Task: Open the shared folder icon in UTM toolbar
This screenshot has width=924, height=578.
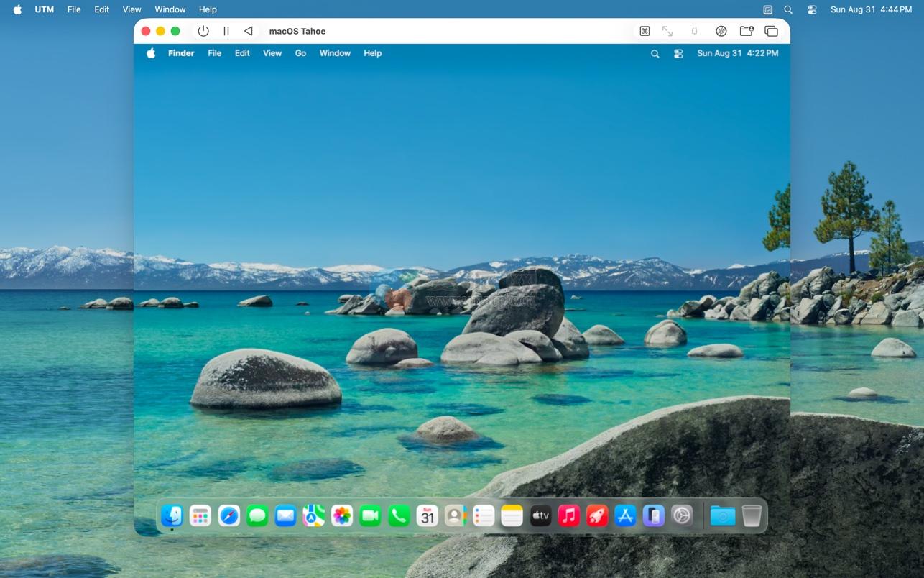Action: pyautogui.click(x=747, y=31)
